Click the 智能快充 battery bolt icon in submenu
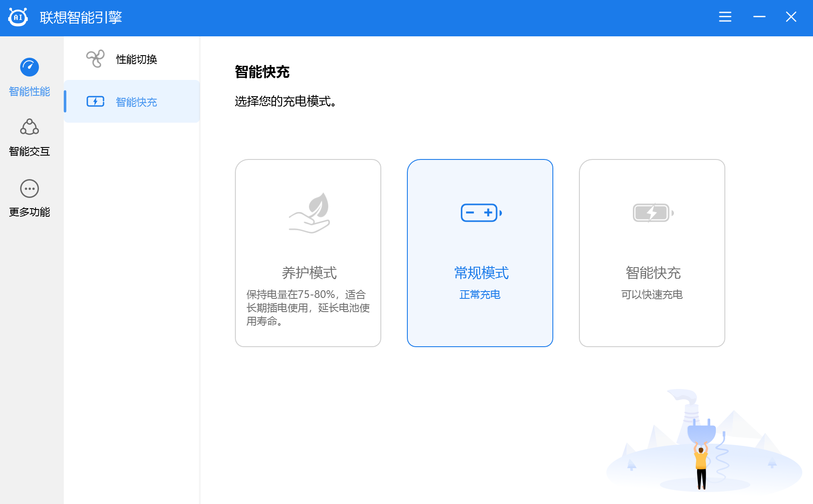813x504 pixels. (x=95, y=101)
